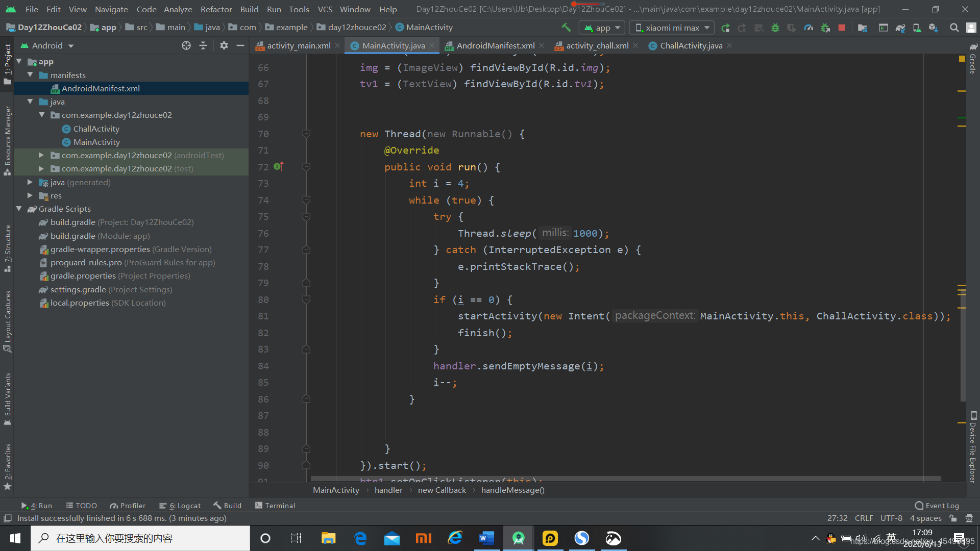Screen dimensions: 980x551
Task: Open the Analyze menu
Action: pos(178,9)
